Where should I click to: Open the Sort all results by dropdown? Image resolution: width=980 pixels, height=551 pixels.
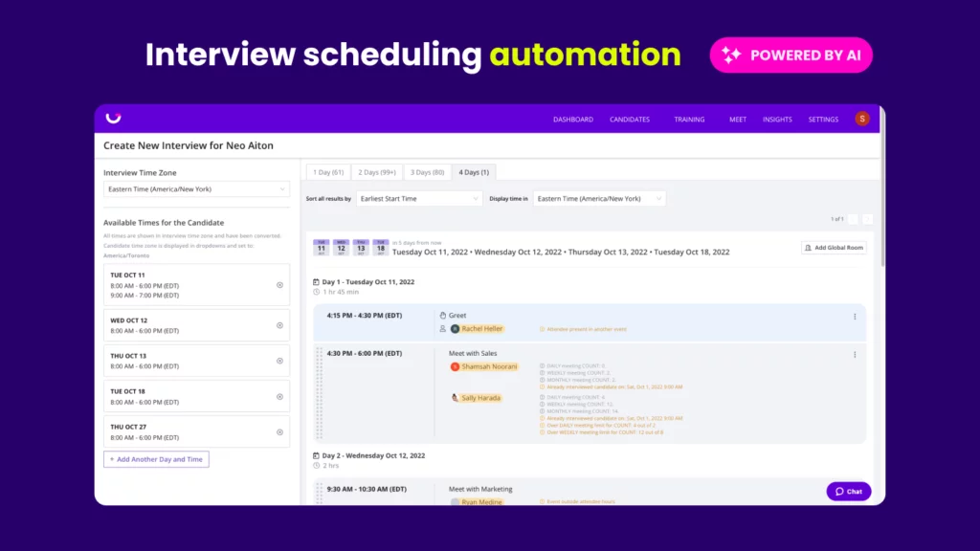(419, 199)
